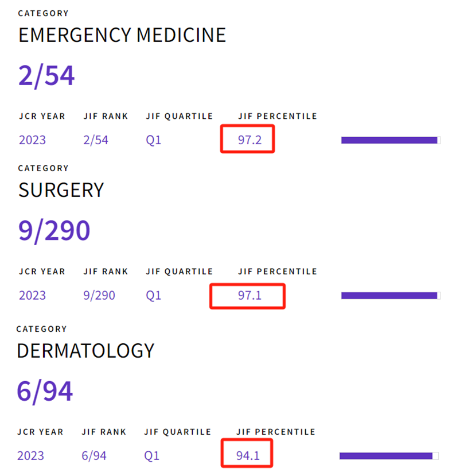Viewport: 452px width, 476px height.
Task: Click the SURGERY category heading
Action: pos(61,190)
